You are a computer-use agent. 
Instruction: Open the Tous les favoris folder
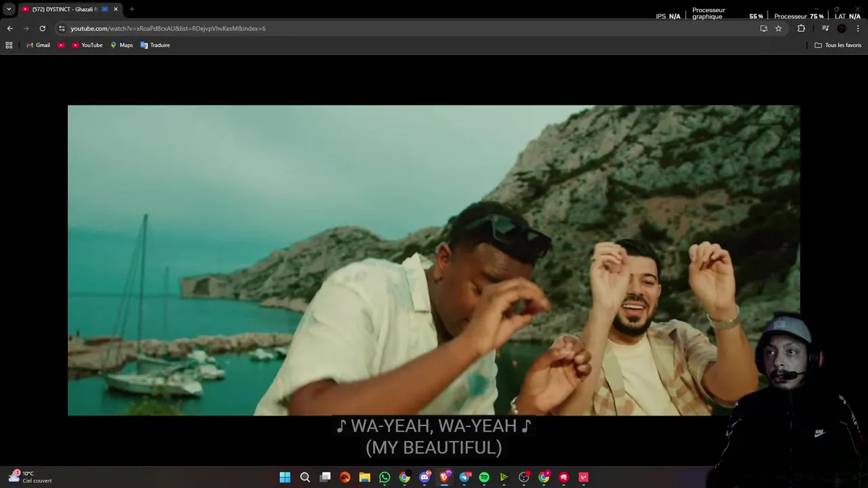point(838,45)
